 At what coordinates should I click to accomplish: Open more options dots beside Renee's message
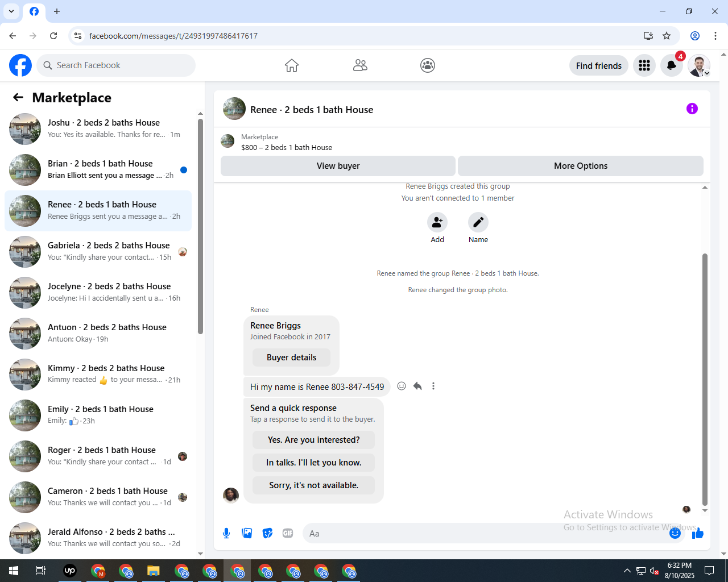(x=433, y=386)
